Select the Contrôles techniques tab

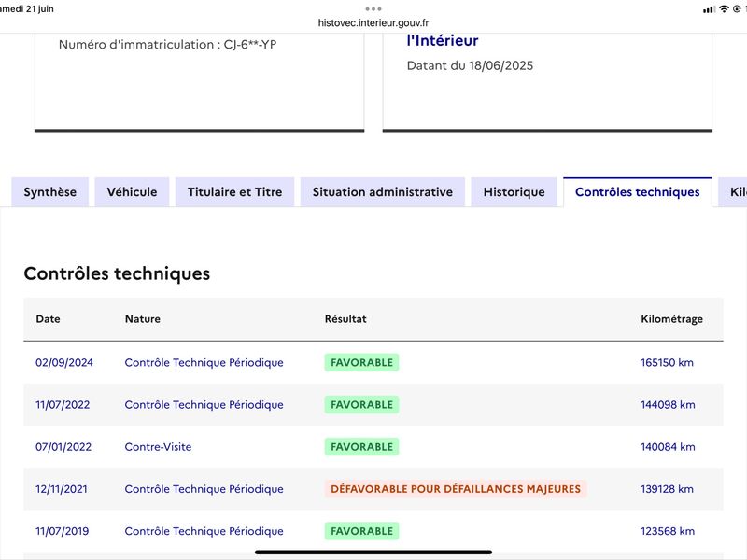click(x=638, y=192)
